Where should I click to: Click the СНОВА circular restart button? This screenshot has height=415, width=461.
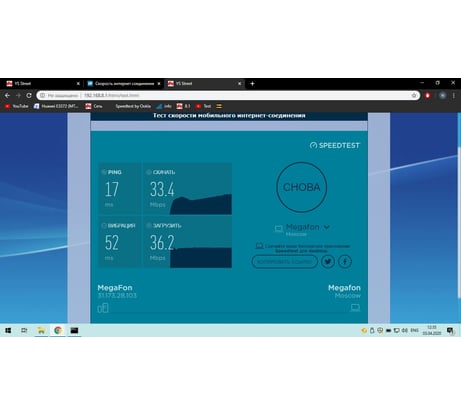pyautogui.click(x=302, y=187)
